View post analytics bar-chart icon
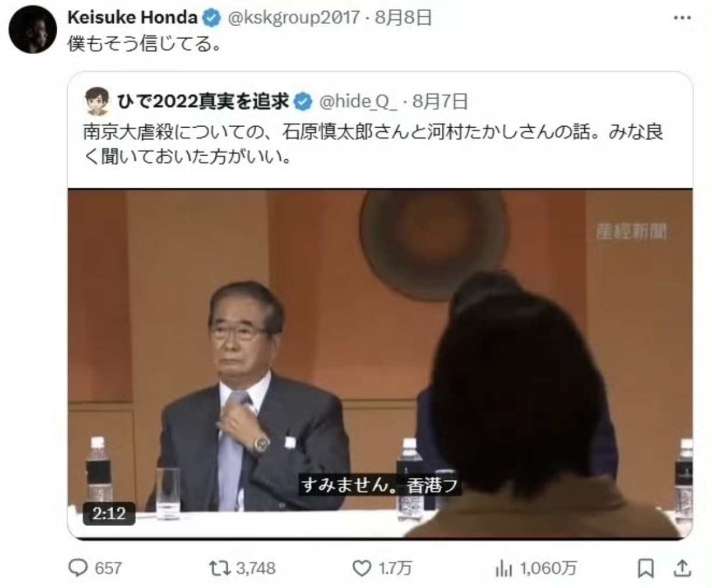The width and height of the screenshot is (712, 588). click(503, 568)
